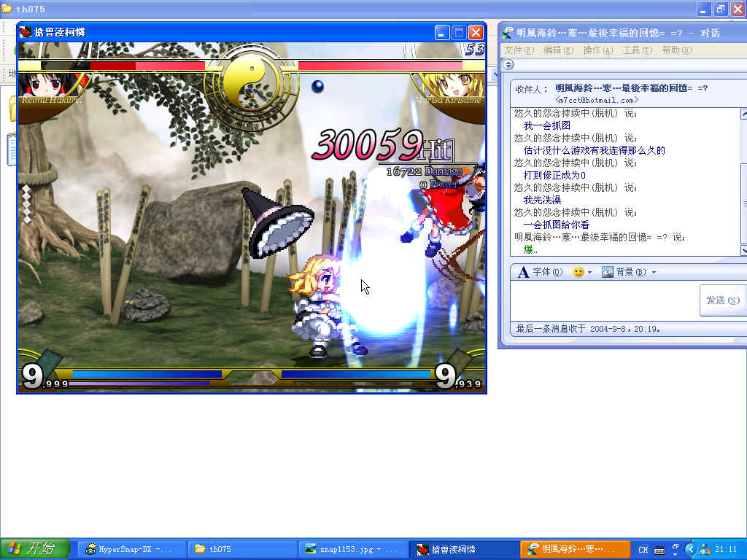Click the 21:11 system clock
Screen dimensions: 747x560
(x=726, y=550)
